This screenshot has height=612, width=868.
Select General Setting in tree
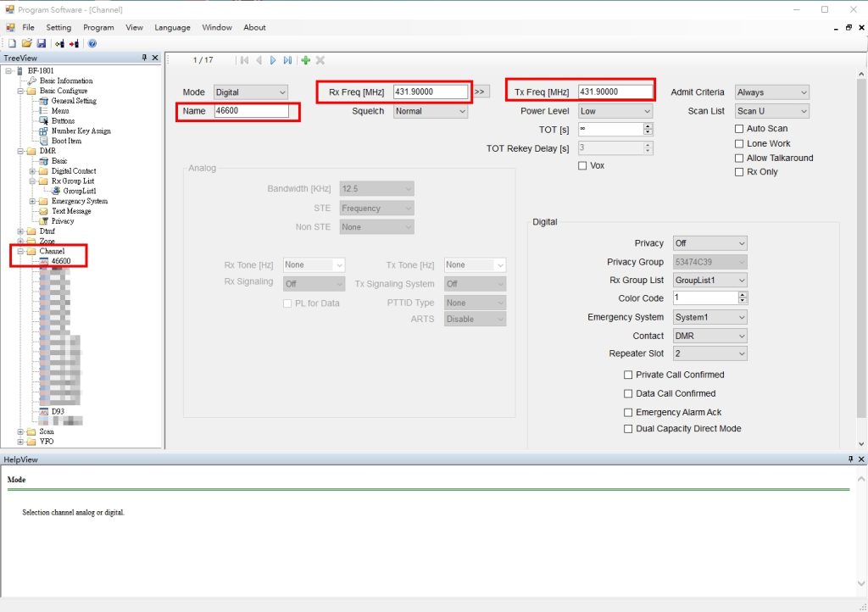point(74,101)
